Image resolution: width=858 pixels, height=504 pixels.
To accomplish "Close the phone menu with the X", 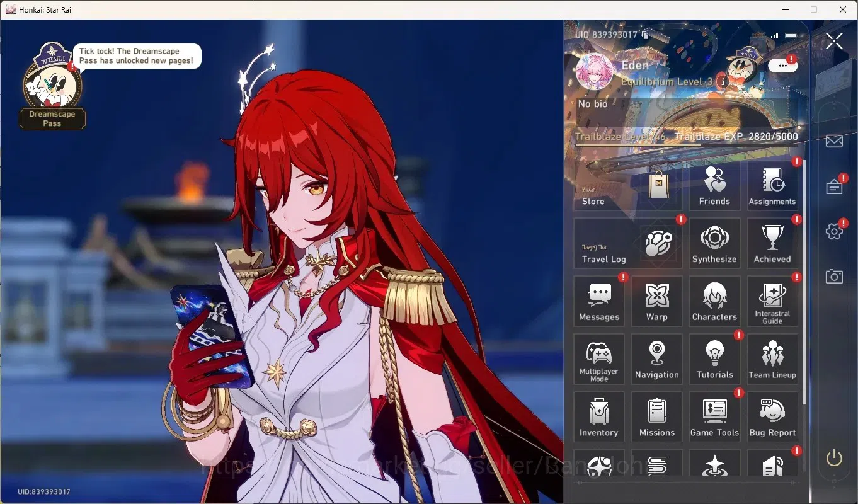I will [x=834, y=42].
